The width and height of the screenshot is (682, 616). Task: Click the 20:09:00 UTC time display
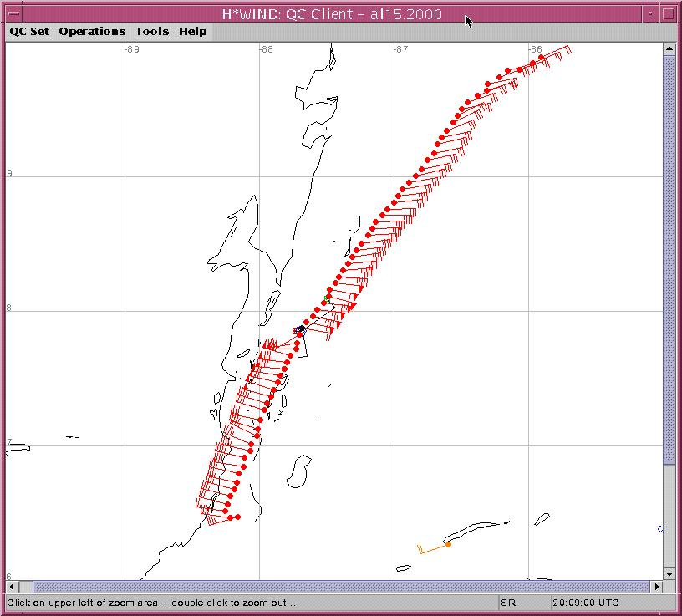pos(585,603)
